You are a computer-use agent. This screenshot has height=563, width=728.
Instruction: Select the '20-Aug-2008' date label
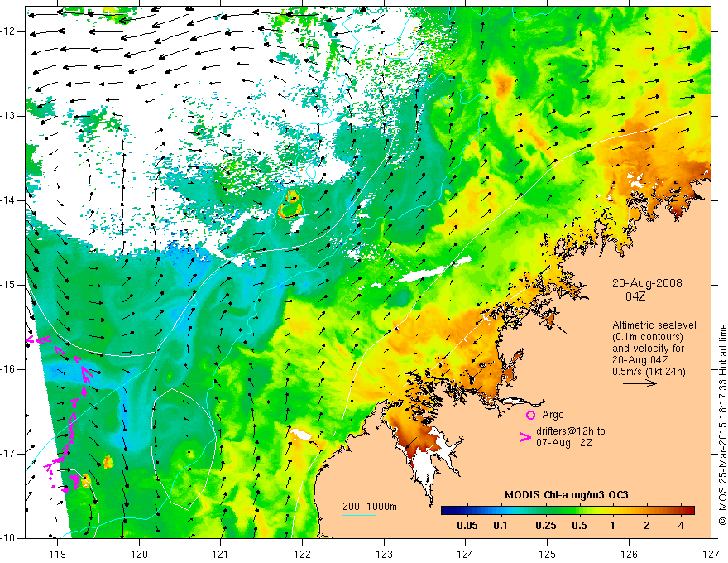pyautogui.click(x=647, y=283)
